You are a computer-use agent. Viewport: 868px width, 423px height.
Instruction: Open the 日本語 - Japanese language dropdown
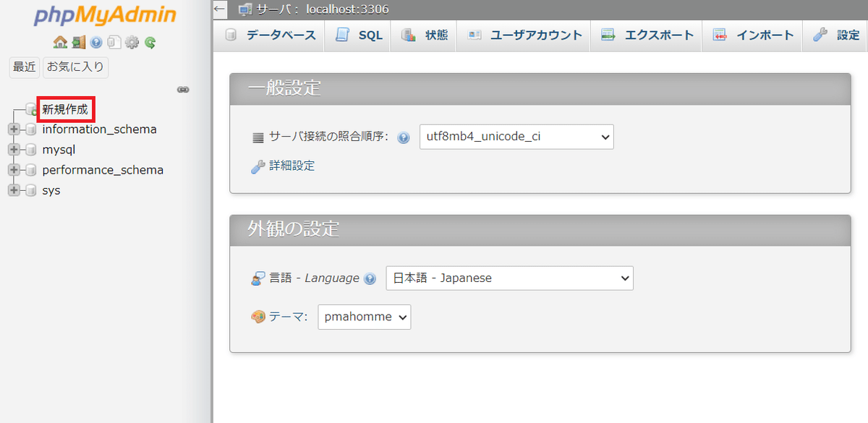(x=509, y=278)
